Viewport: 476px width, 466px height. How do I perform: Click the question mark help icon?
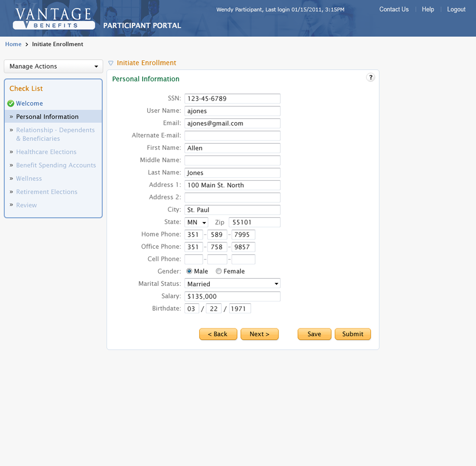click(371, 77)
